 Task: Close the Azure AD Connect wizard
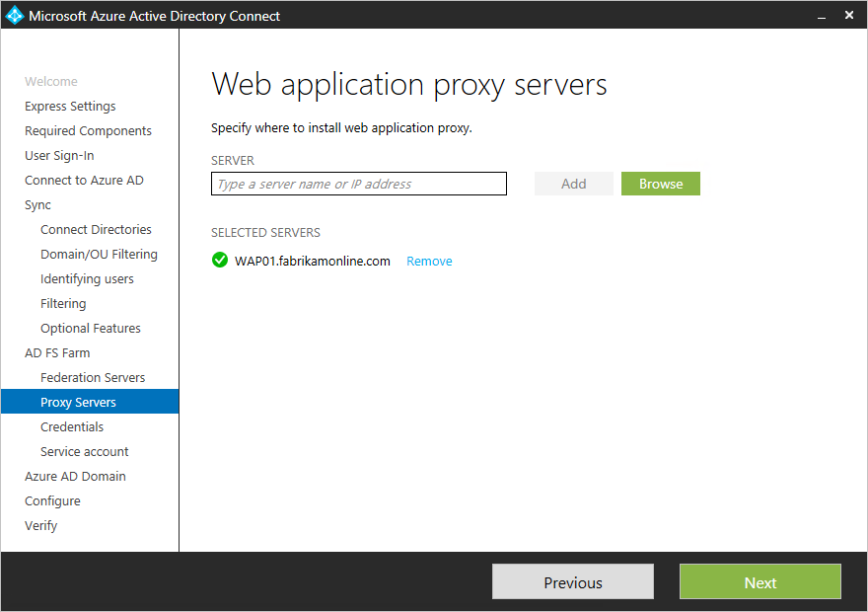849,15
